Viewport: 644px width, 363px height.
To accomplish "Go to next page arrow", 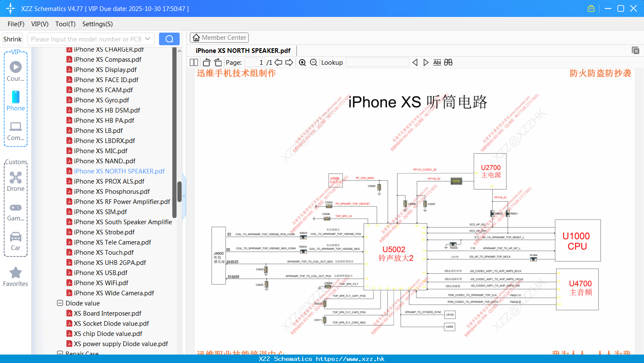I will click(x=289, y=62).
